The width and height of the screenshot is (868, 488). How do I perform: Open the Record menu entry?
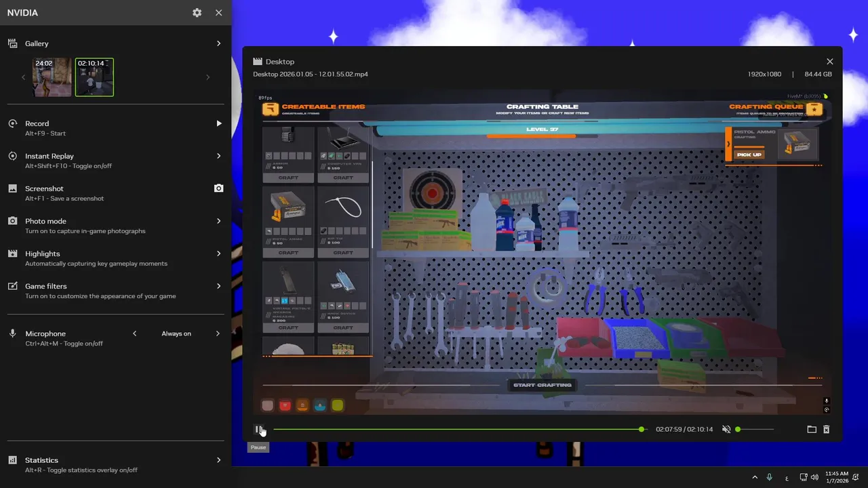(115, 127)
